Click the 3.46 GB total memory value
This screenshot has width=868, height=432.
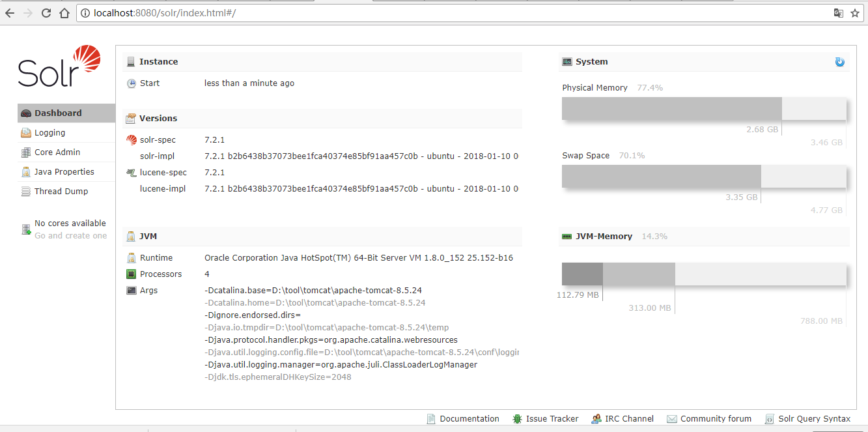[826, 143]
